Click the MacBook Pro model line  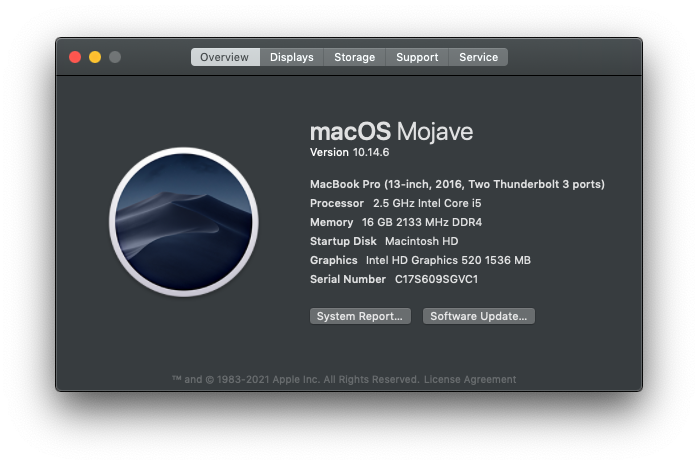click(457, 184)
